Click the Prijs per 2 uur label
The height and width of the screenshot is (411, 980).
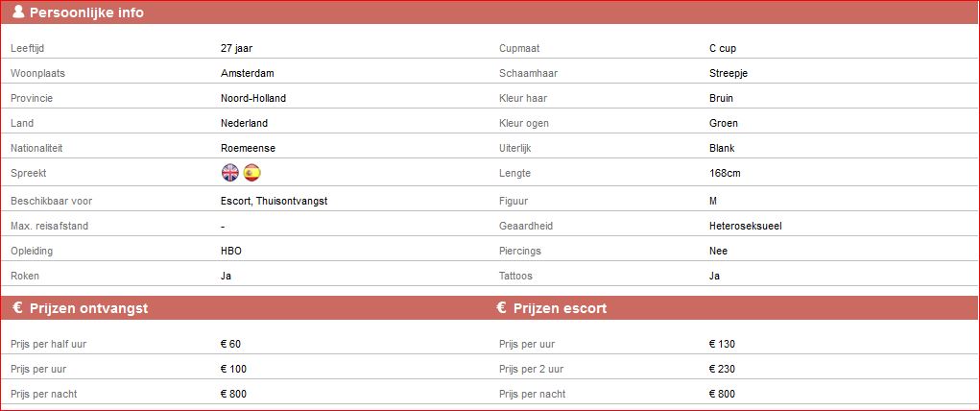(x=532, y=369)
